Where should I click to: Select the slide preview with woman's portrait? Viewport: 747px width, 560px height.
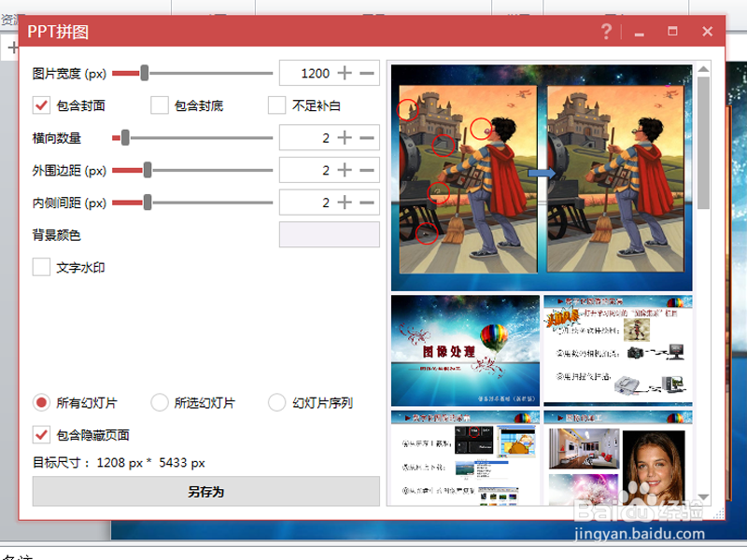[618, 457]
